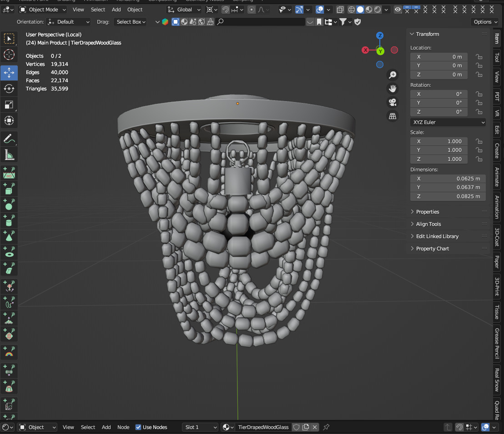Click the blue Z axis gizmo ball

click(380, 35)
